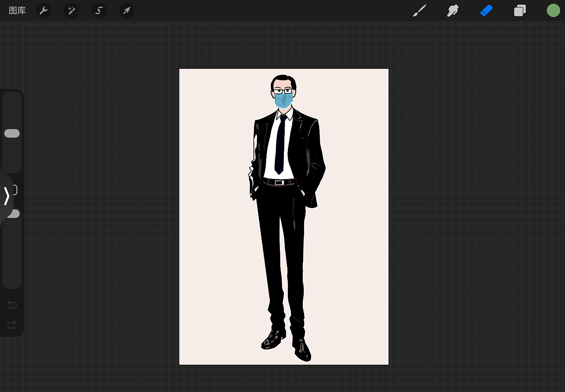Image resolution: width=565 pixels, height=392 pixels.
Task: Activate the Selection tool
Action: [99, 11]
